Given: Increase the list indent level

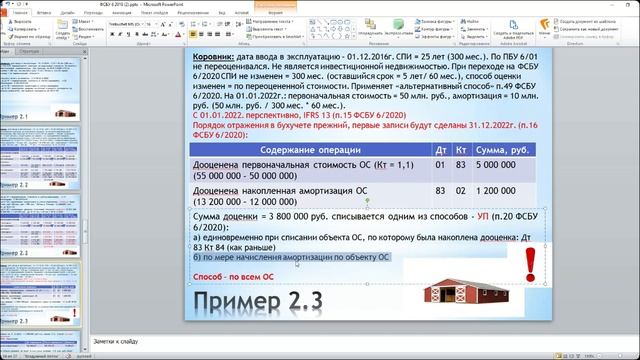Looking at the screenshot, I should click(227, 24).
